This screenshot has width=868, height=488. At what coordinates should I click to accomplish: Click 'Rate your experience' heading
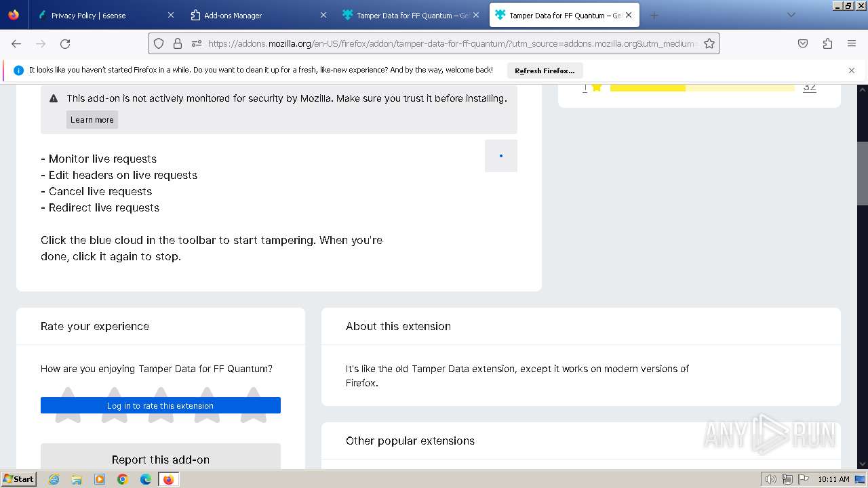pyautogui.click(x=95, y=326)
